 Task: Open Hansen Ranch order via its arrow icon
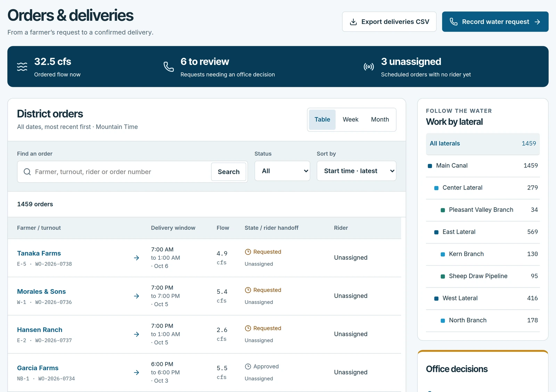[137, 334]
